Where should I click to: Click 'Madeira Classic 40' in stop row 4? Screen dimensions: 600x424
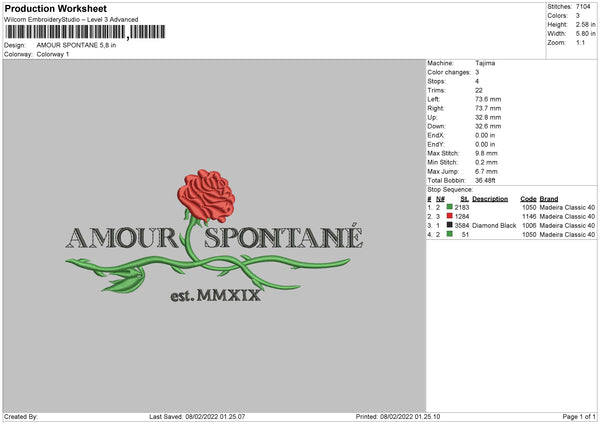click(567, 235)
